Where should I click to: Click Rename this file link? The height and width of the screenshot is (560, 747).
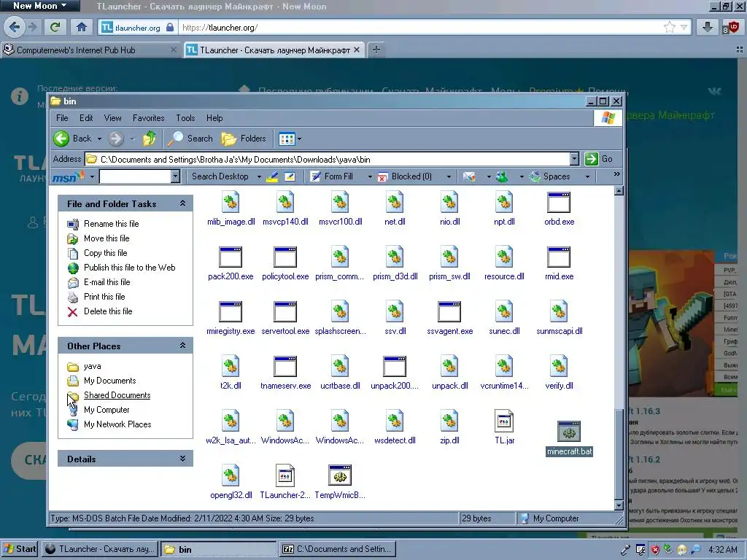111,224
